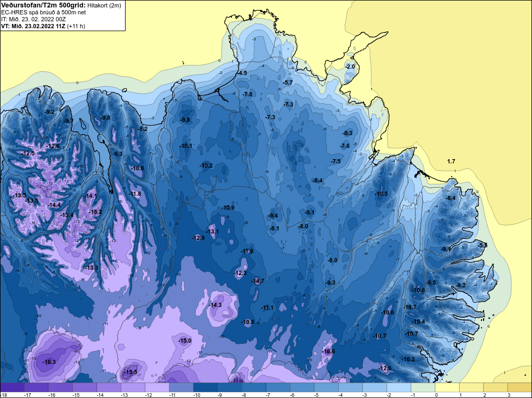Viewport: 532px width, 398px height.
Task: Select the '-12.9' temperature label
Action: 198,238
